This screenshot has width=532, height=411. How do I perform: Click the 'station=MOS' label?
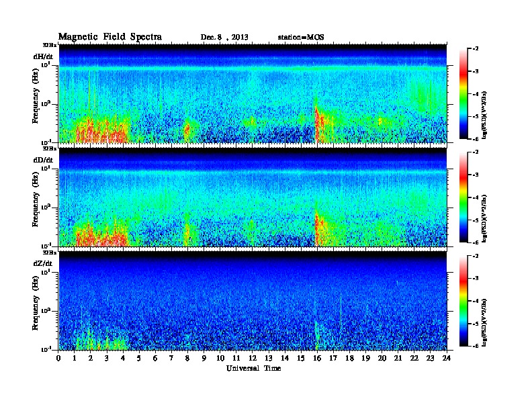click(x=301, y=38)
